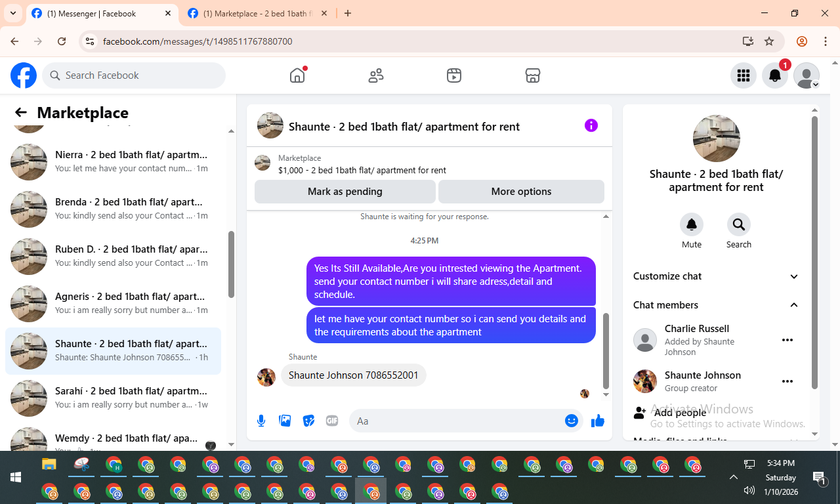Go to the Home feed icon
840x504 pixels.
pos(297,75)
